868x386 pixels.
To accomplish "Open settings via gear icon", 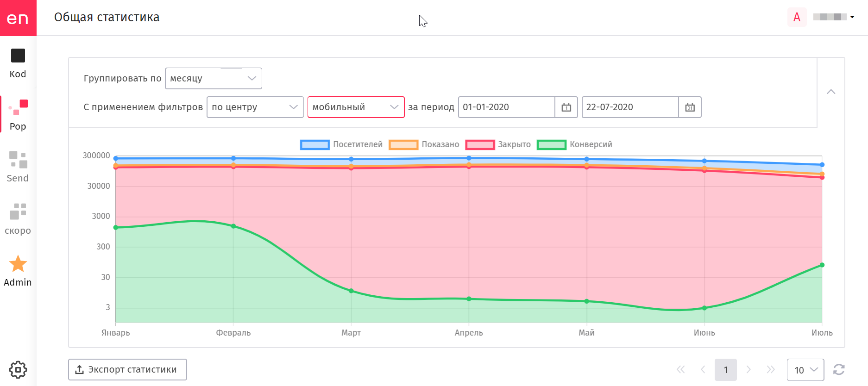I will click(18, 370).
